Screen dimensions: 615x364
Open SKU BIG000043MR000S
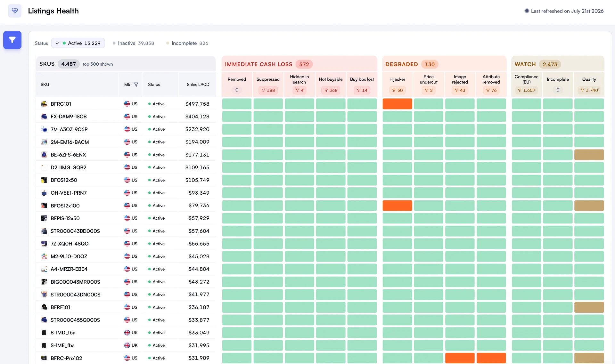pyautogui.click(x=75, y=282)
